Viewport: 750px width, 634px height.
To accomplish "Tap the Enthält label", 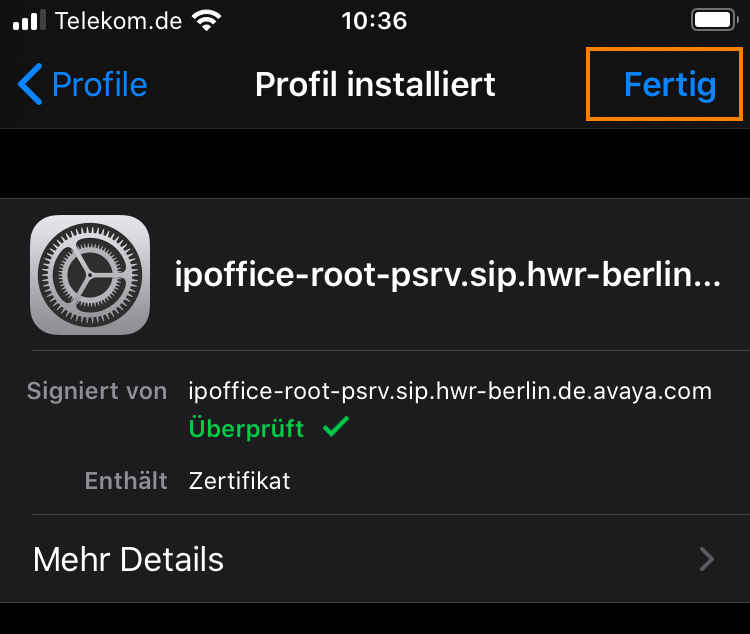I will pos(126,480).
